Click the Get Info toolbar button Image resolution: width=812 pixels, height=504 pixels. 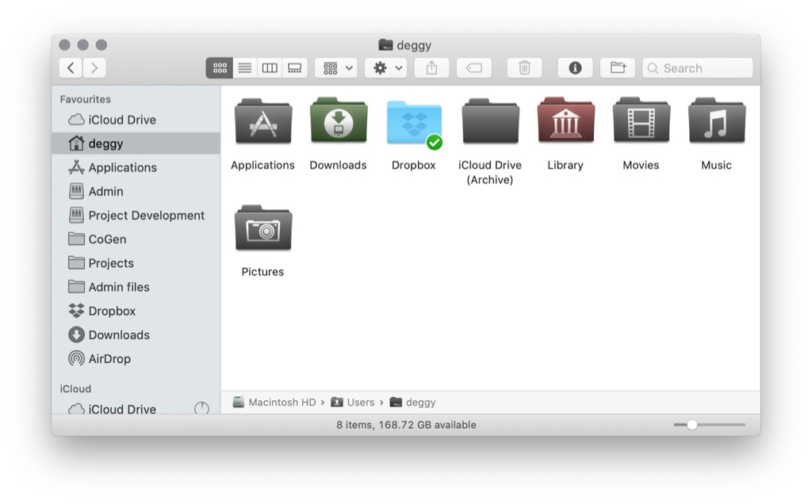(575, 68)
